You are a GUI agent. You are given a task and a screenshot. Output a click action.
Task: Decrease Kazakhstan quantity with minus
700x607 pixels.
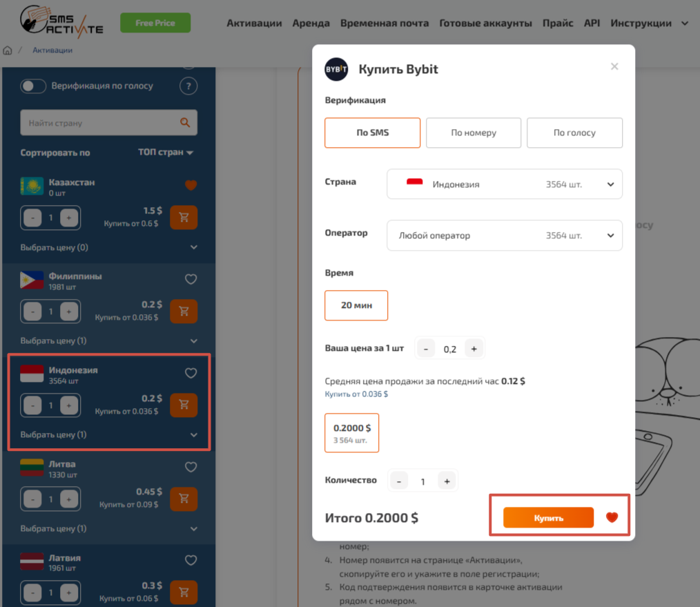tap(32, 218)
